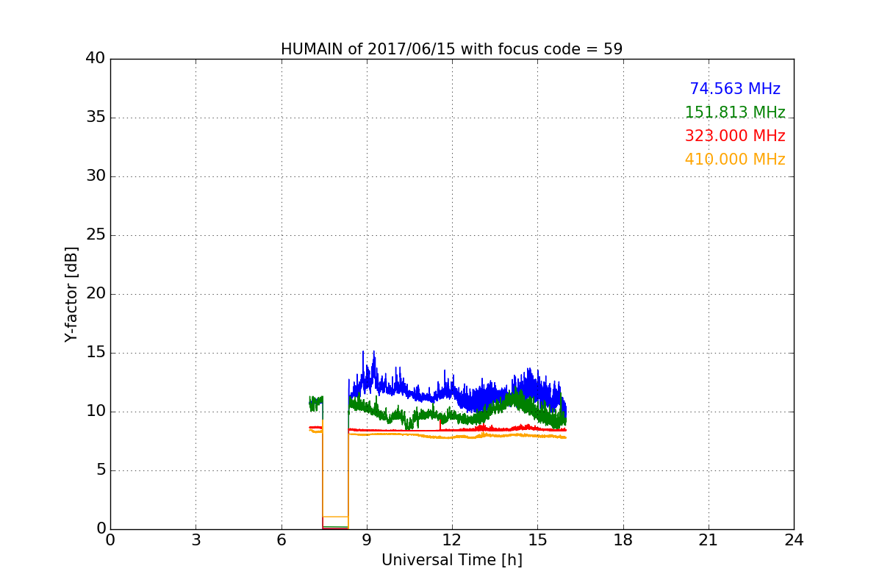Click the 40 tick on the y-axis
This screenshot has height=588, width=882.
point(95,59)
